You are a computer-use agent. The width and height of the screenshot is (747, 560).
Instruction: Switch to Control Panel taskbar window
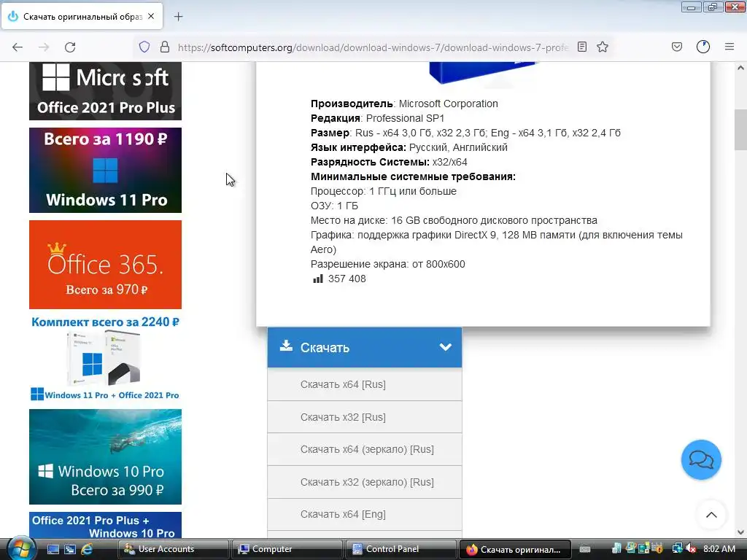pyautogui.click(x=401, y=549)
